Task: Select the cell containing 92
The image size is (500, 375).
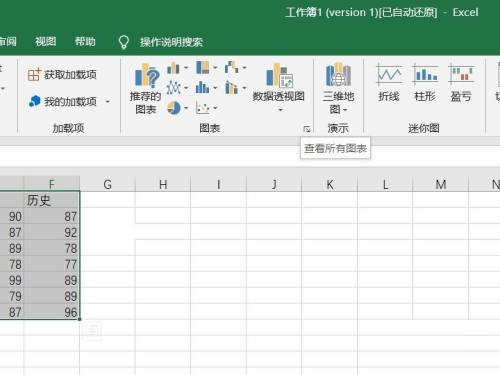Action: tap(52, 232)
